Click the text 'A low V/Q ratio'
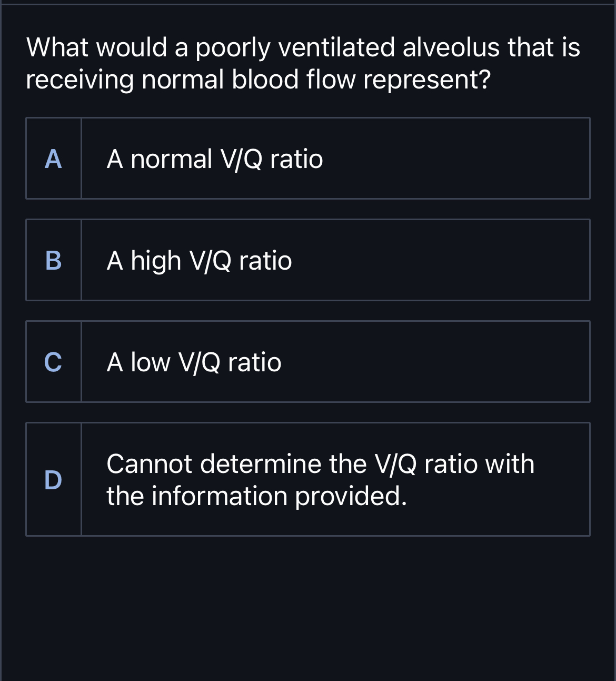The image size is (616, 681). [x=193, y=361]
